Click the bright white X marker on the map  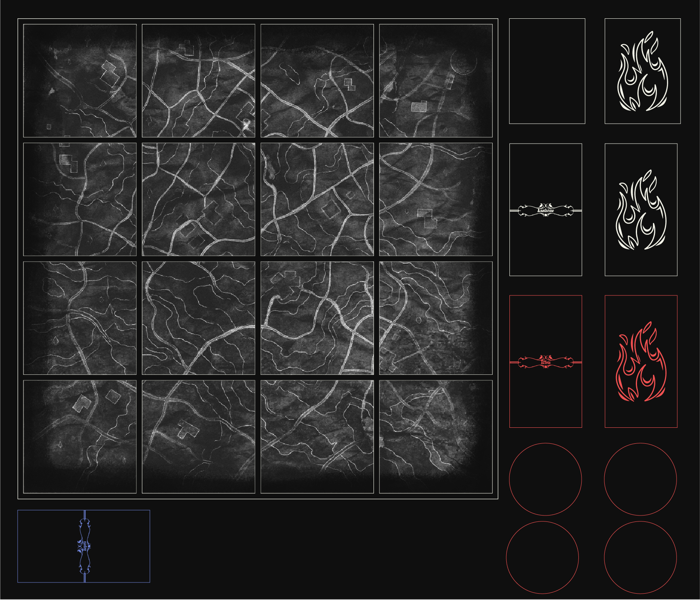coord(247,125)
